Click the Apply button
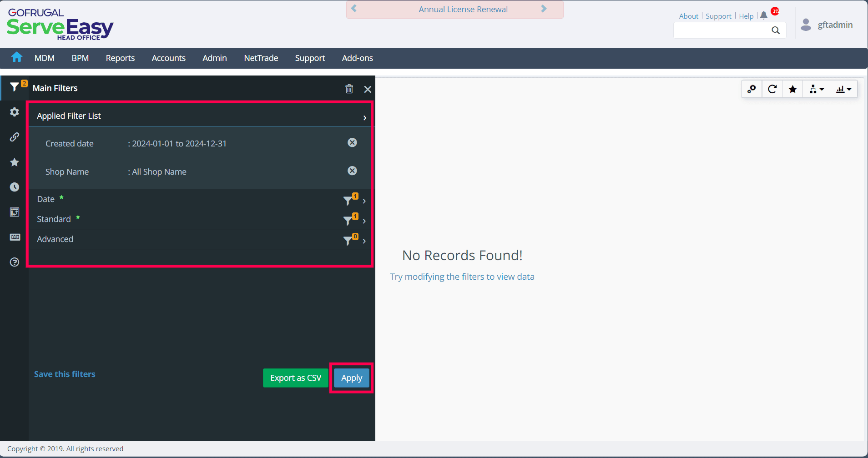The image size is (868, 458). [352, 378]
